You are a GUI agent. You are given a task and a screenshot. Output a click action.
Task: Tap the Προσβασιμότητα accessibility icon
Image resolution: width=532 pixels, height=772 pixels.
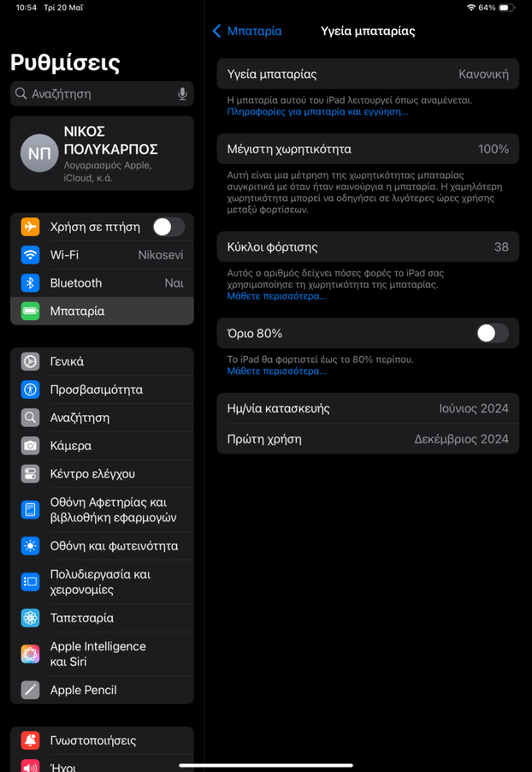click(30, 390)
